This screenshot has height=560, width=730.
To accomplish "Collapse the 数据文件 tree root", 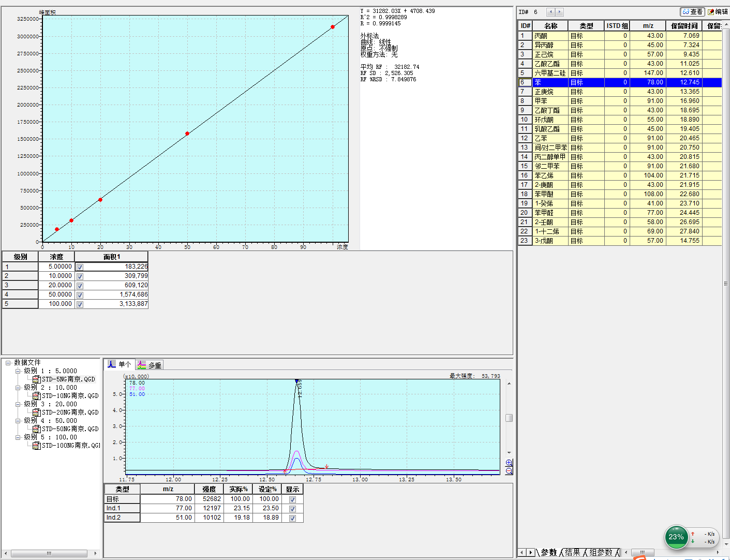I will click(8, 363).
